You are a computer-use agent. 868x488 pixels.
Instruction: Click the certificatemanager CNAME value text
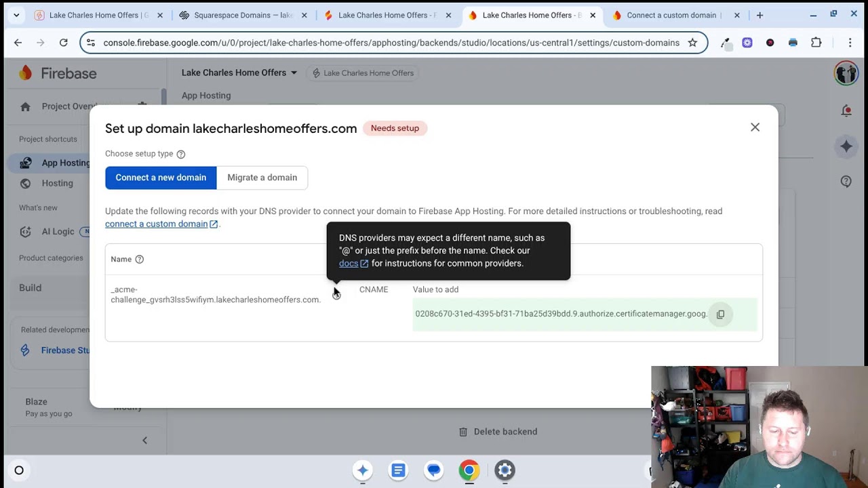[x=561, y=314]
